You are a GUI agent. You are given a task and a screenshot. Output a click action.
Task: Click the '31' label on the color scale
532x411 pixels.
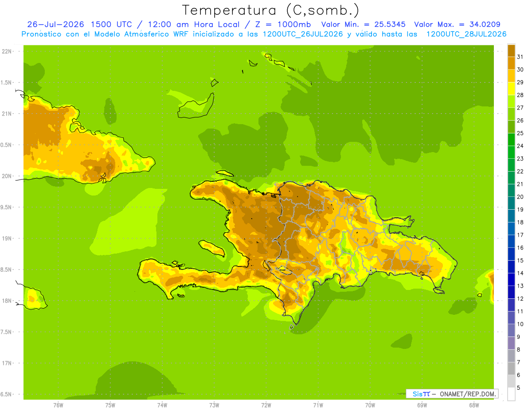pos(520,57)
